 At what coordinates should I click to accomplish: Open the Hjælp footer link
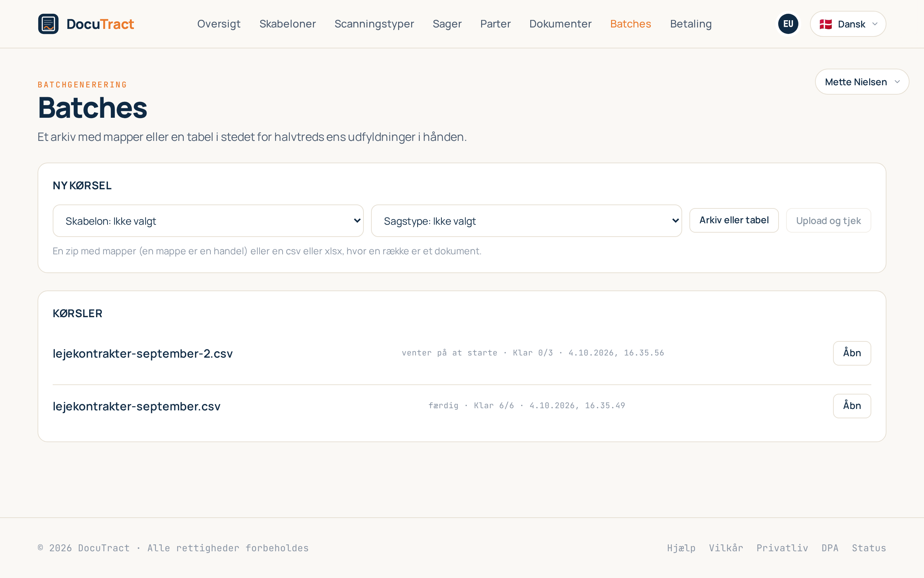click(681, 548)
